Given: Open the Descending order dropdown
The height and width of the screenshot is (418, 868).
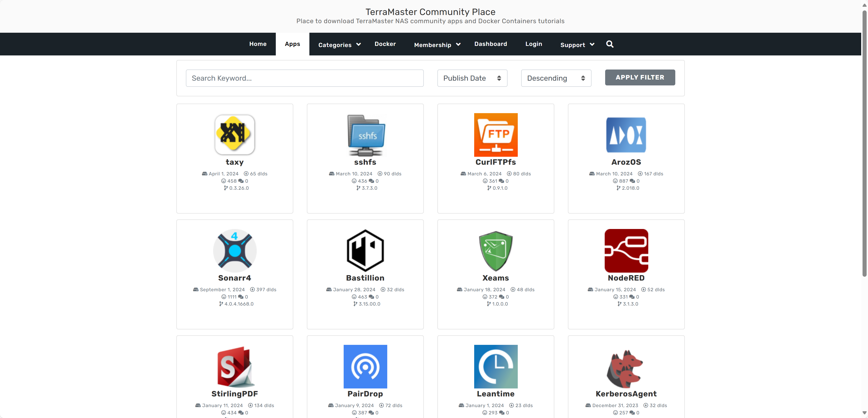Looking at the screenshot, I should point(556,78).
